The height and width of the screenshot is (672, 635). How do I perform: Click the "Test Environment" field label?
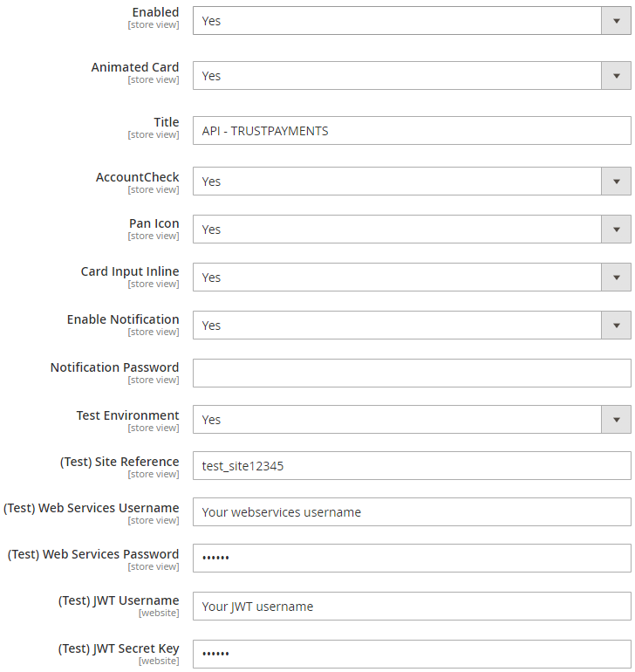click(127, 415)
